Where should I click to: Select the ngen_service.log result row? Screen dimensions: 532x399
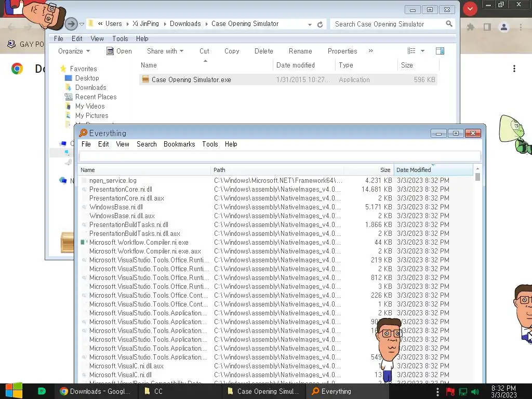[x=275, y=180]
